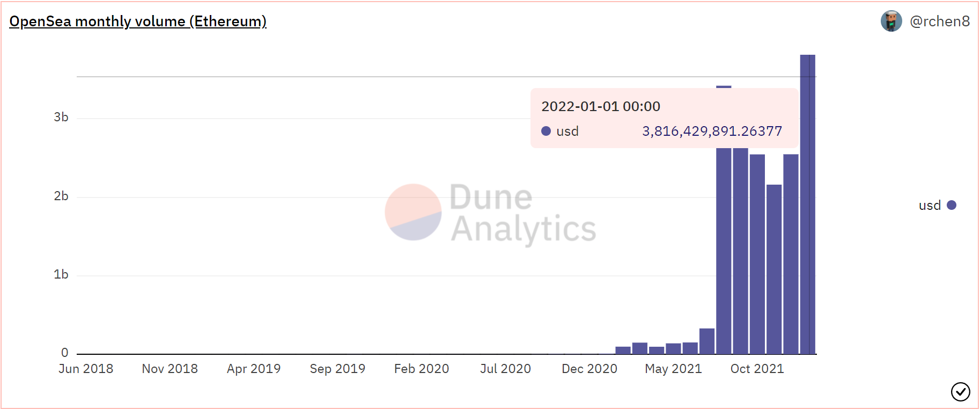Toggle the usd series in legend
This screenshot has width=980, height=409.
(x=938, y=205)
